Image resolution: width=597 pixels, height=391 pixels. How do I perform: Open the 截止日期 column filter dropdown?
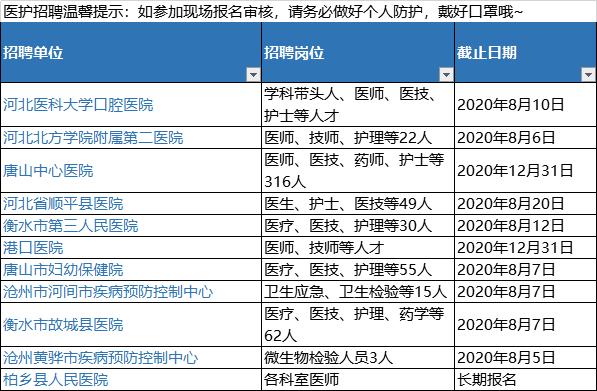pos(588,75)
